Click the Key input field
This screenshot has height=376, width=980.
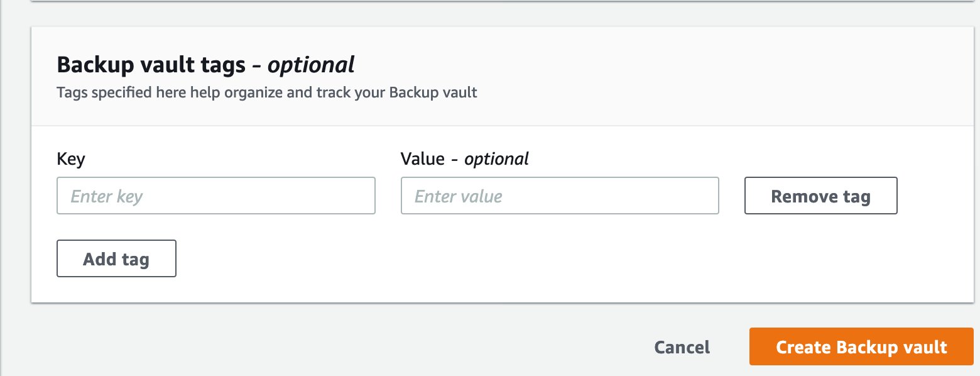[x=216, y=196]
